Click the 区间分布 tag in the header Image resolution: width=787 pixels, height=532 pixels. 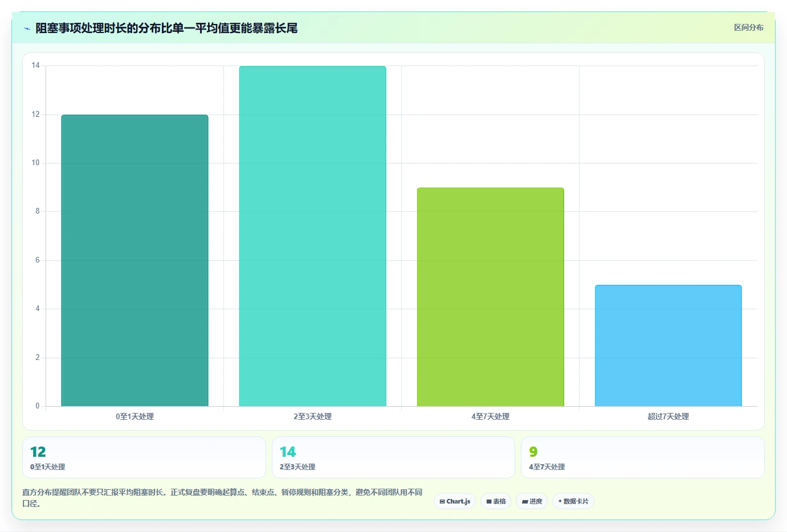pyautogui.click(x=748, y=27)
